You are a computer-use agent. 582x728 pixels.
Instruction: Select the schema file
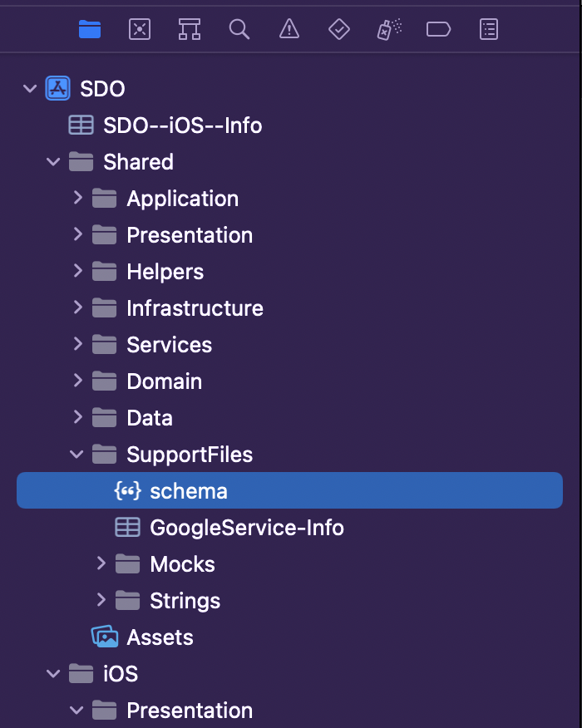tap(188, 491)
